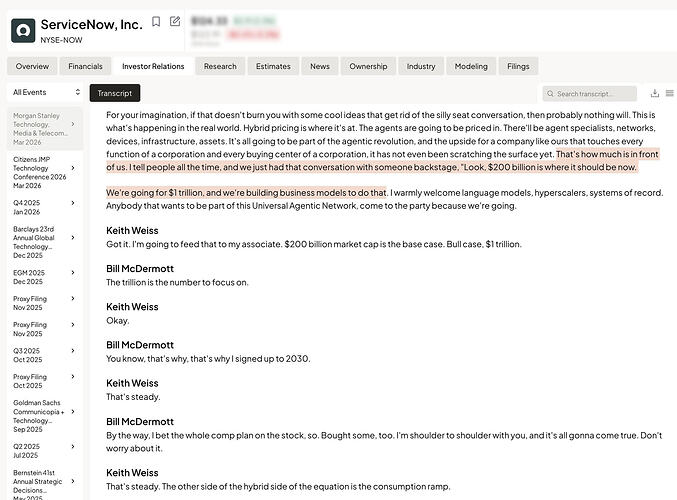Open the Goldman Sachs Communicopia Sep 2025 event
677x500 pixels.
[x=45, y=416]
